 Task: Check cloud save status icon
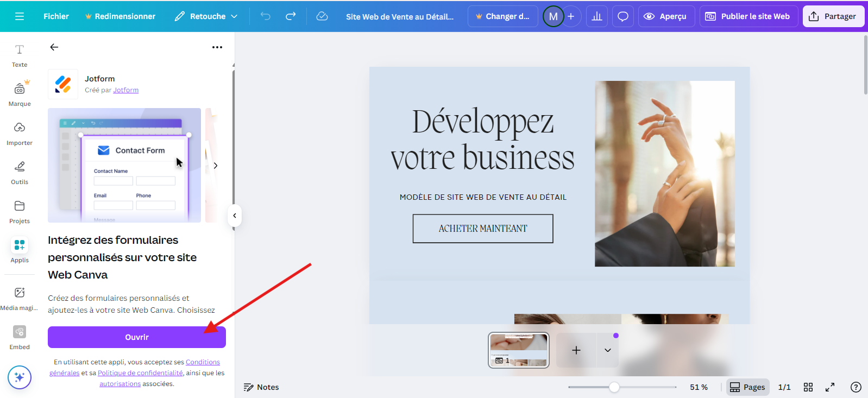click(x=322, y=16)
